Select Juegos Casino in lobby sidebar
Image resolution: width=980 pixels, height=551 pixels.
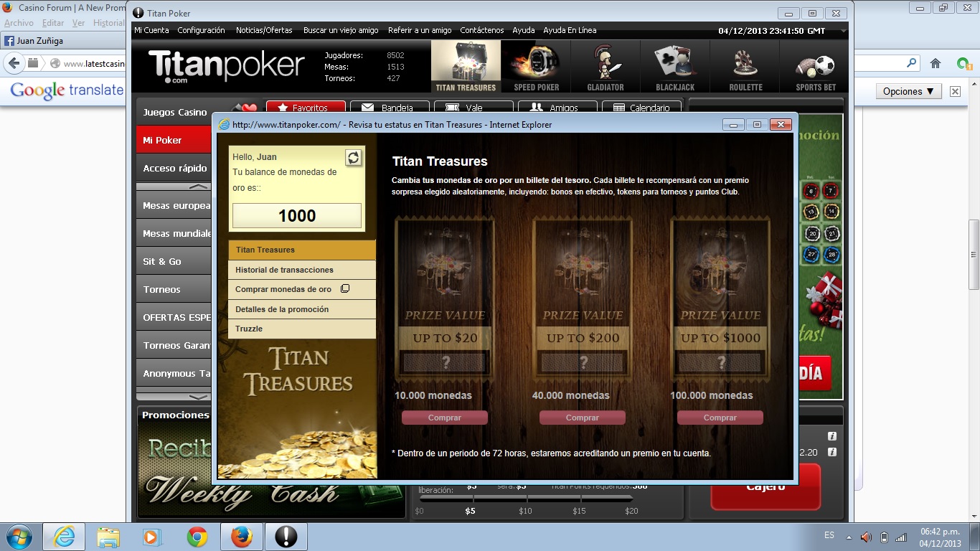pyautogui.click(x=174, y=112)
